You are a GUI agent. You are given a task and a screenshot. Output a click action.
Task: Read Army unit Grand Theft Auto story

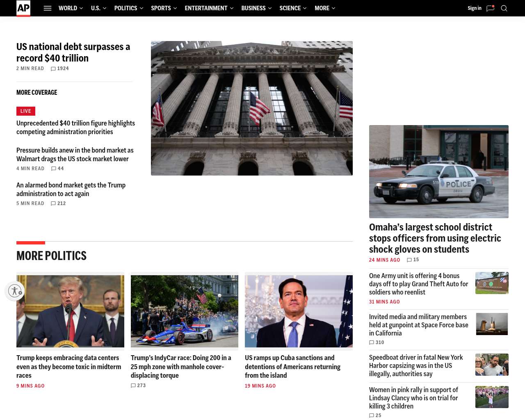(x=418, y=284)
